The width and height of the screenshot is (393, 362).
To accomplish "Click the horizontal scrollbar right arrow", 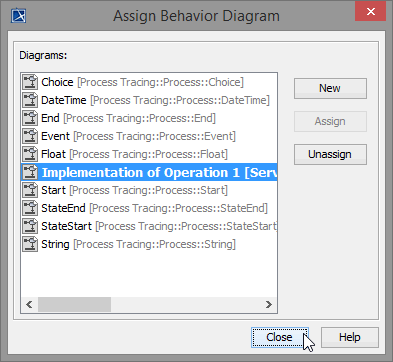I will (269, 304).
